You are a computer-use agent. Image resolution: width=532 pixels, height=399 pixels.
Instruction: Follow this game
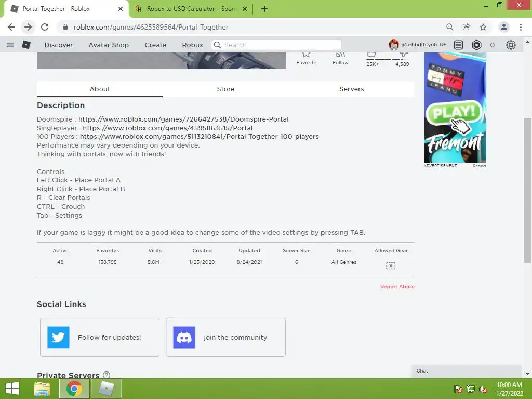point(340,58)
